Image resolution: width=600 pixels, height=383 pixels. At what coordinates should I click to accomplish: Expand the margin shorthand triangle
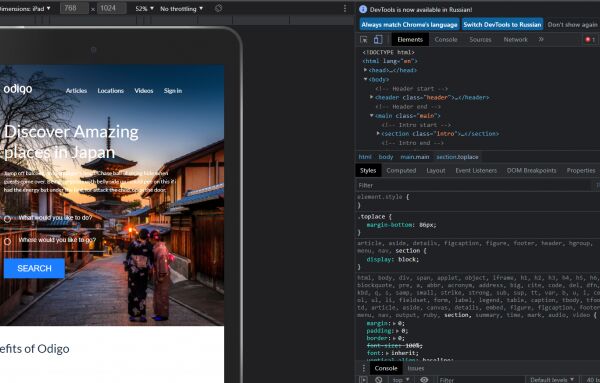pos(395,323)
